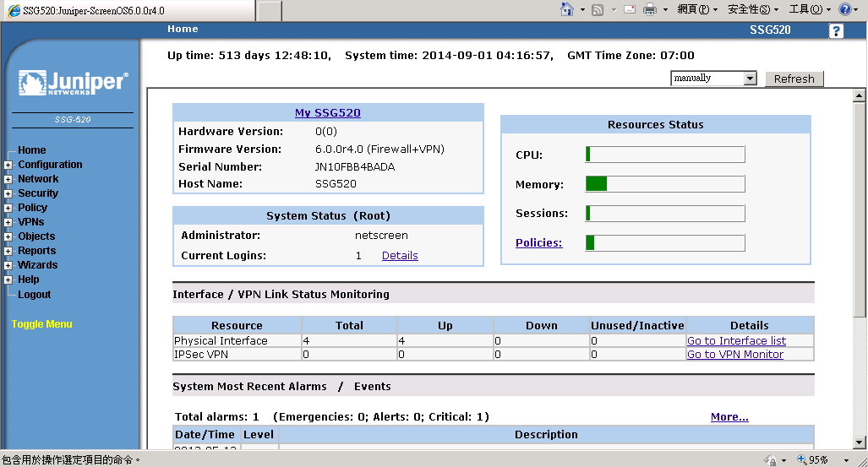This screenshot has width=868, height=467.
Task: Expand the Configuration tree node
Action: (x=8, y=165)
